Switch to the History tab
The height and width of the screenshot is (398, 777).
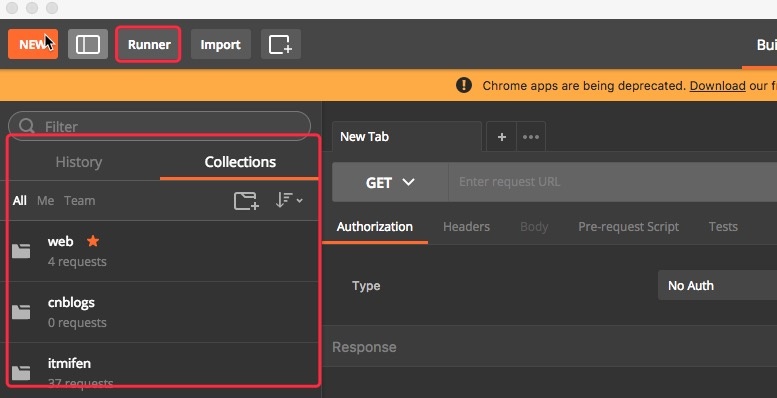click(x=79, y=162)
